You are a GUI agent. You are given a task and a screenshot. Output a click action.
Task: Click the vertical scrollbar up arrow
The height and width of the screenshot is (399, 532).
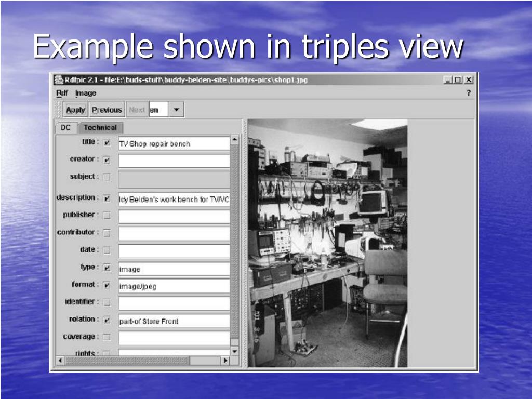[x=234, y=139]
